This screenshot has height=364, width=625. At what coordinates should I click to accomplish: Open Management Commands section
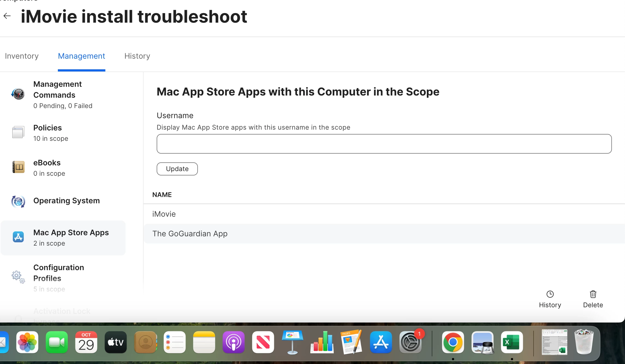[63, 94]
